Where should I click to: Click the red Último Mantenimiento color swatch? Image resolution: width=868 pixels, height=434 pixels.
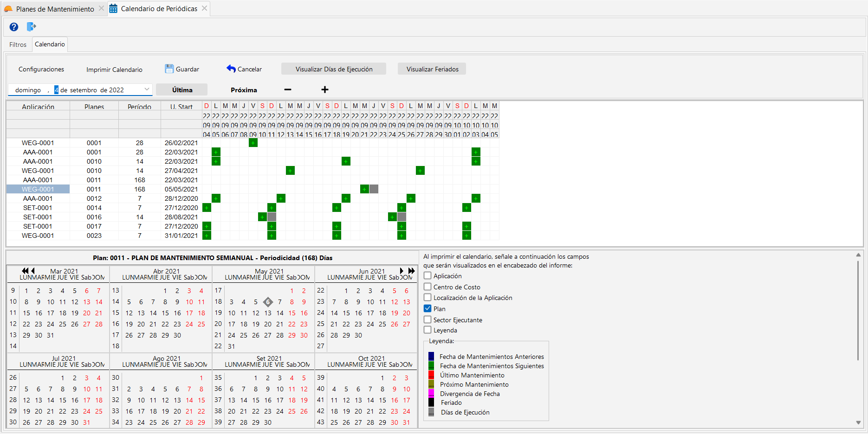click(431, 375)
